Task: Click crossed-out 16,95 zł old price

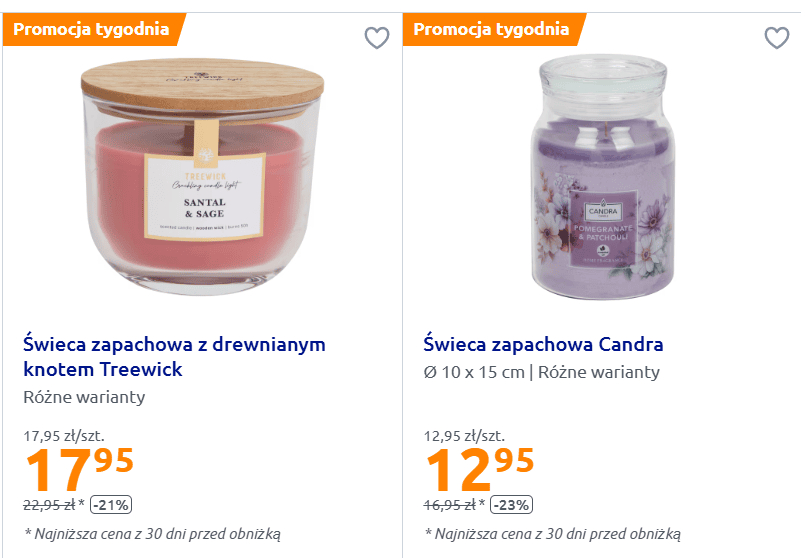Action: (x=450, y=505)
